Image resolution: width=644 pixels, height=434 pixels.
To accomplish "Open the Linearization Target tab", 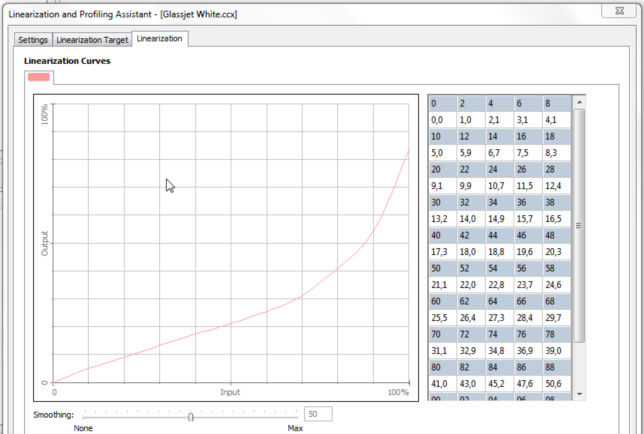I will click(x=91, y=39).
